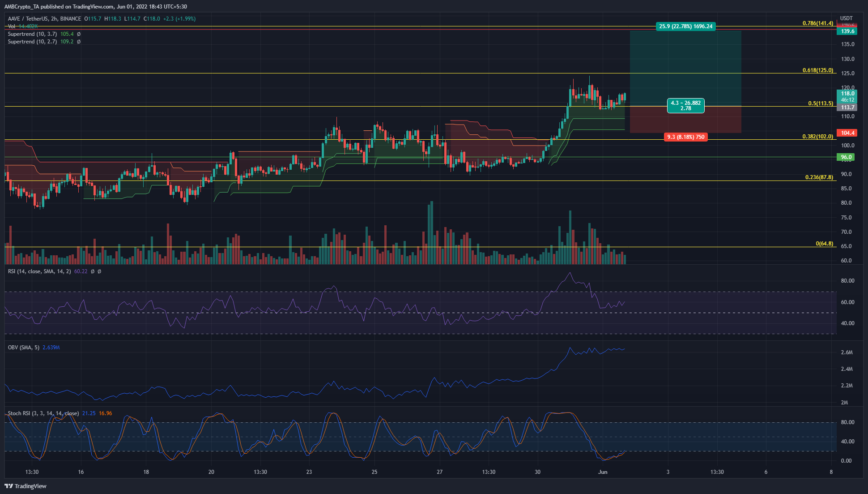
Task: Click the 139.6 price axis tag
Action: tap(847, 31)
